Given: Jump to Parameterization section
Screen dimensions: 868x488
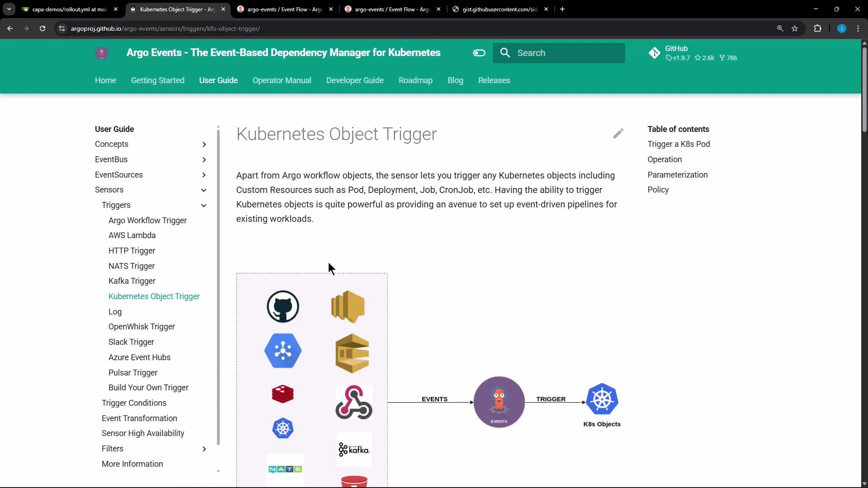Looking at the screenshot, I should (677, 175).
